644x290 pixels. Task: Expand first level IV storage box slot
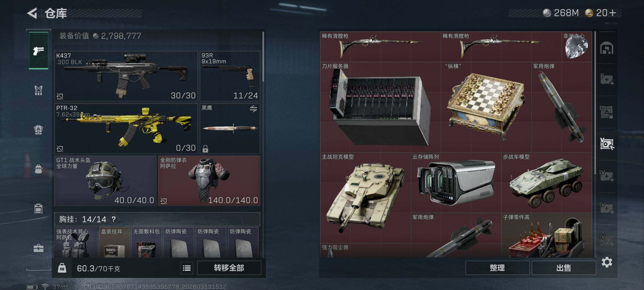[607, 176]
